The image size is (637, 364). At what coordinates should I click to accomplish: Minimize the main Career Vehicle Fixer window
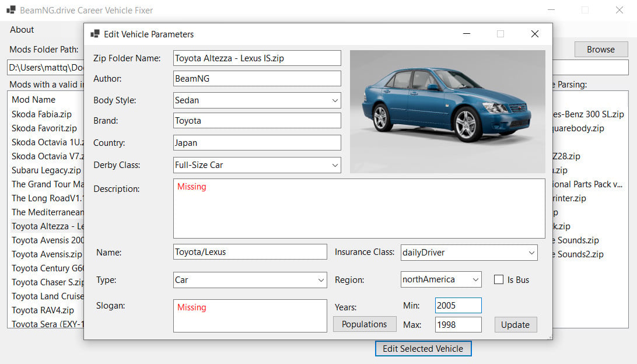(x=551, y=10)
